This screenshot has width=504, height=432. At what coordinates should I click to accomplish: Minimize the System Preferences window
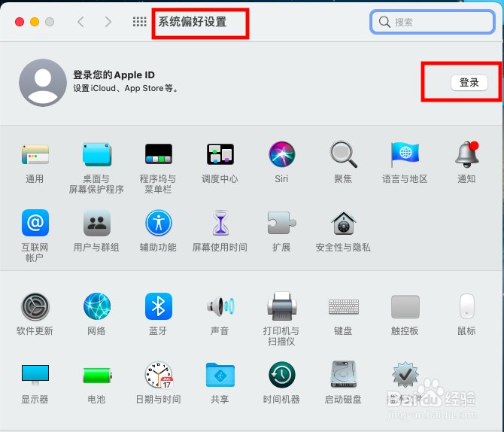pos(35,22)
